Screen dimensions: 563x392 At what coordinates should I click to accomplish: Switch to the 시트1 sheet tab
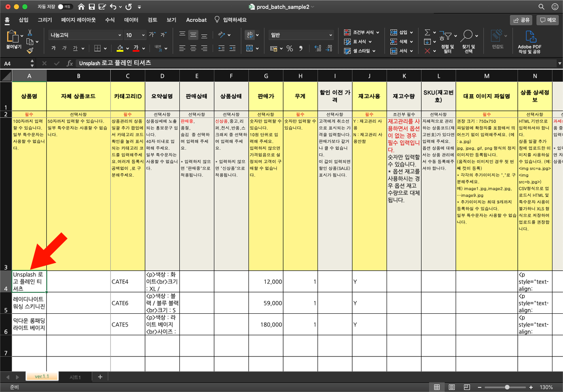click(75, 377)
